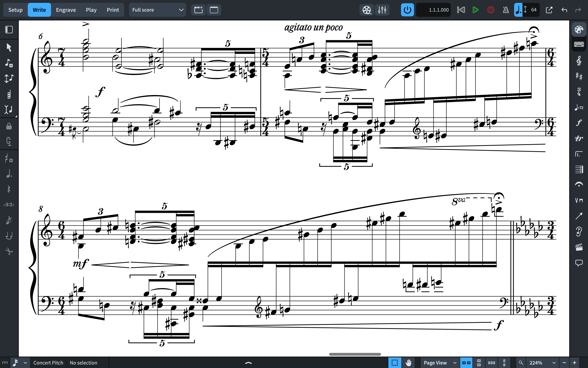Image resolution: width=588 pixels, height=368 pixels.
Task: Open the Playing Techniques panel
Action: (579, 200)
